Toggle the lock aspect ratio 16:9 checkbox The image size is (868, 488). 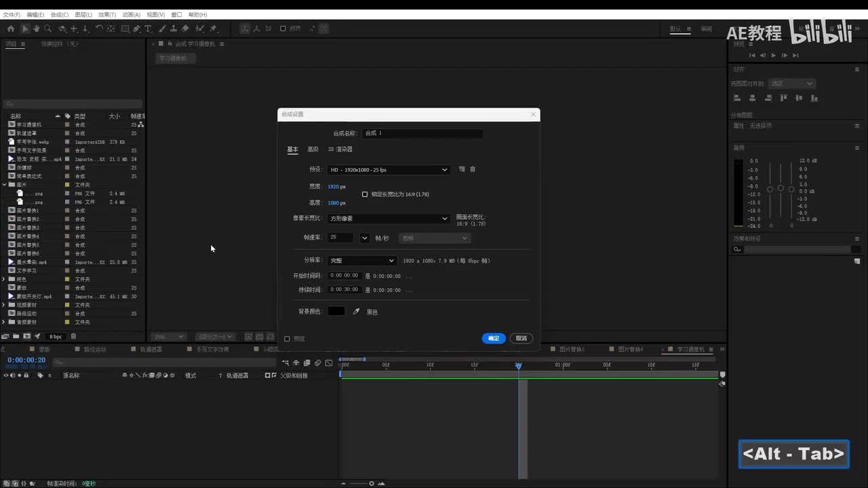pos(365,195)
